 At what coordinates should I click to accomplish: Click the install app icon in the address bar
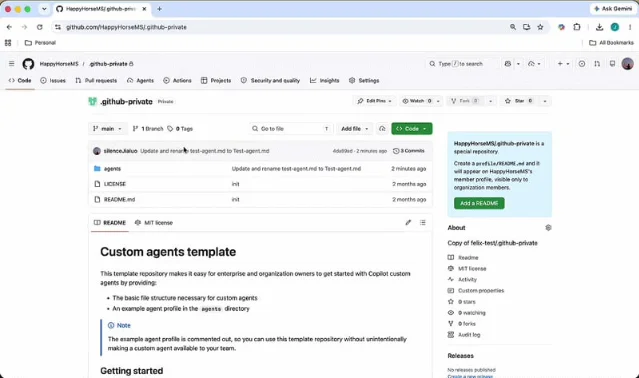pyautogui.click(x=527, y=27)
